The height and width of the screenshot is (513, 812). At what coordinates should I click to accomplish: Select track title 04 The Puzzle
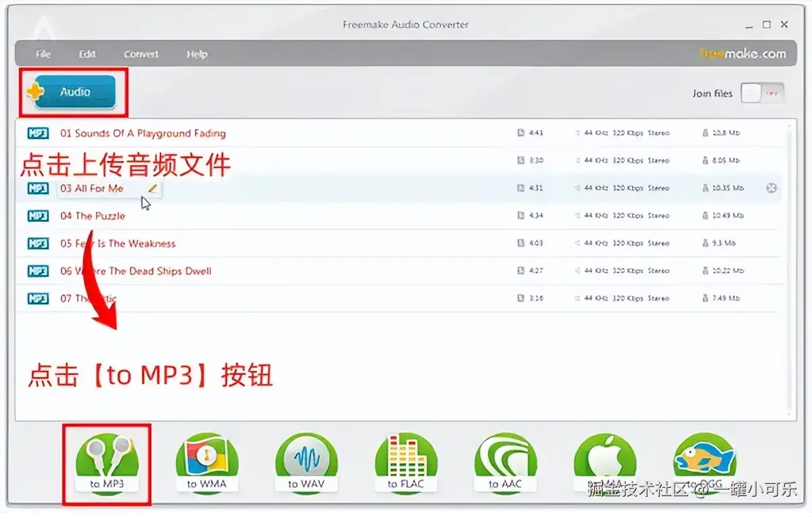coord(93,216)
